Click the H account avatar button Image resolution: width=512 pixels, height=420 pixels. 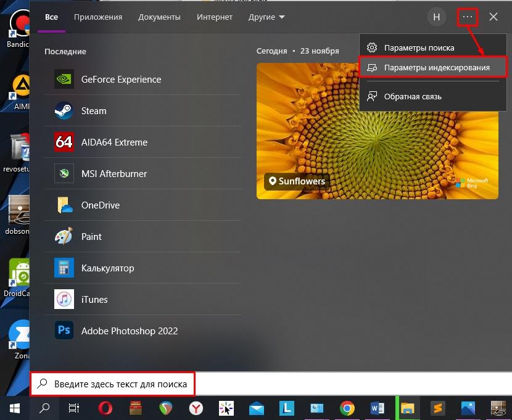pos(437,17)
